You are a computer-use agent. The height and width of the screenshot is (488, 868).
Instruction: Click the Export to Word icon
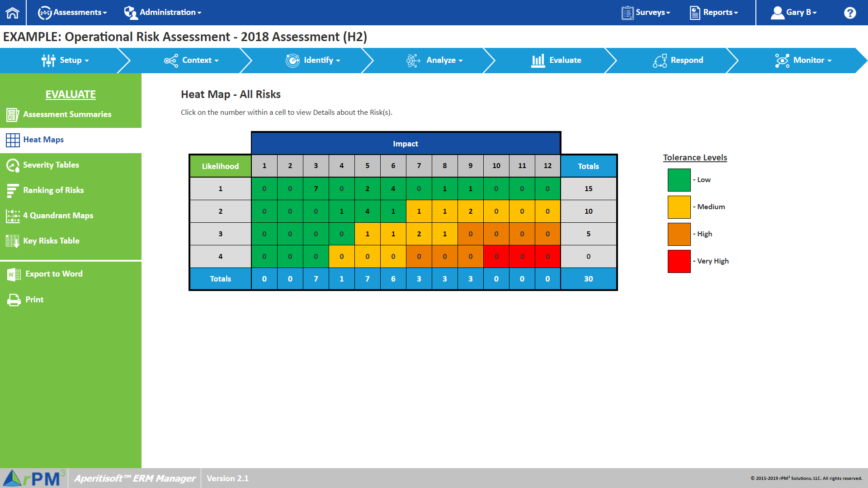14,274
